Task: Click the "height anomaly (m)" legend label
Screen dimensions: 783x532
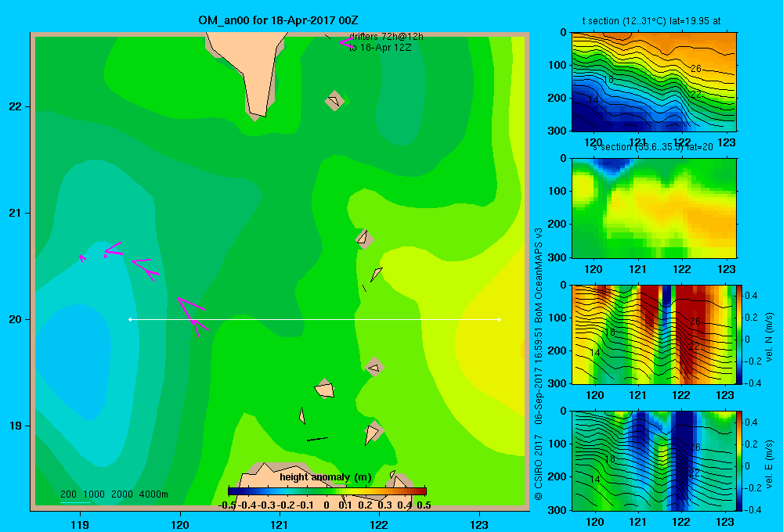Action: click(x=326, y=477)
